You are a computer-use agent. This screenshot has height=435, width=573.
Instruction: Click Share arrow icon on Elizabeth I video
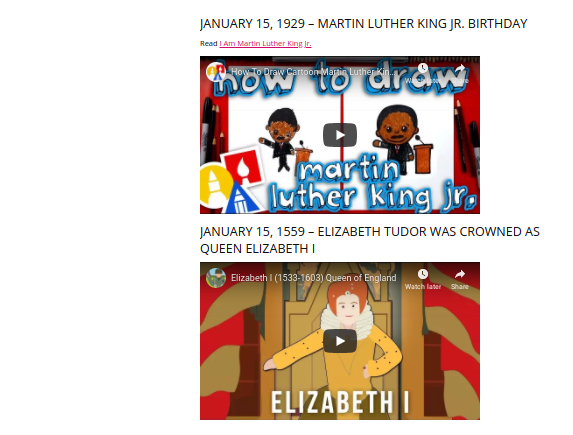click(x=460, y=274)
